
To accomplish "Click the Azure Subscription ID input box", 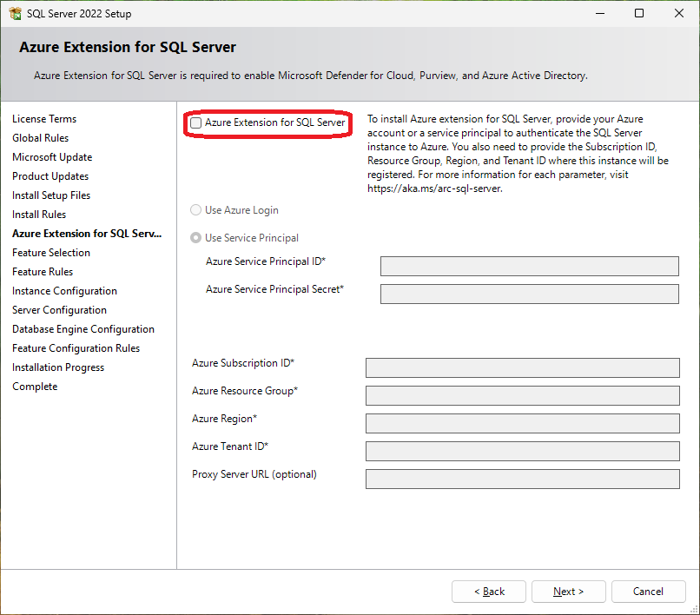I will [522, 367].
